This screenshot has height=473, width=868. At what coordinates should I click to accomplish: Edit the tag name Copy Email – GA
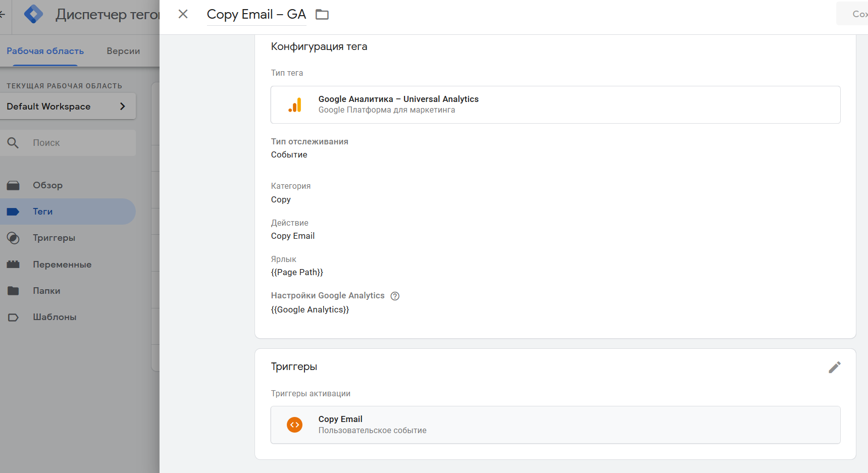click(x=257, y=14)
